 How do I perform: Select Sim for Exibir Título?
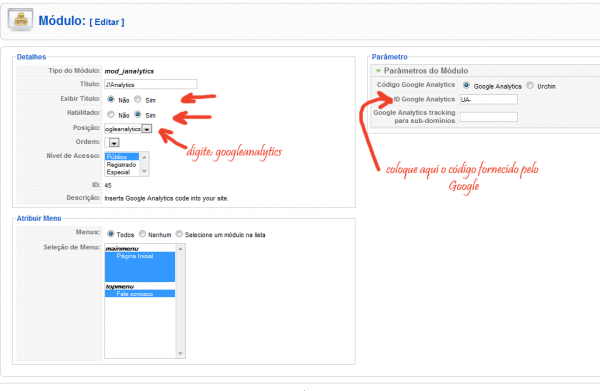(138, 99)
